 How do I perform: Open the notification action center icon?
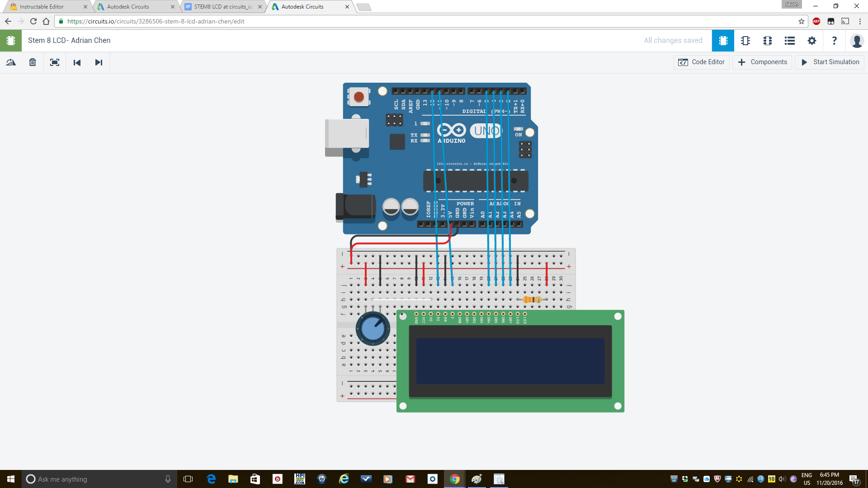click(x=854, y=479)
